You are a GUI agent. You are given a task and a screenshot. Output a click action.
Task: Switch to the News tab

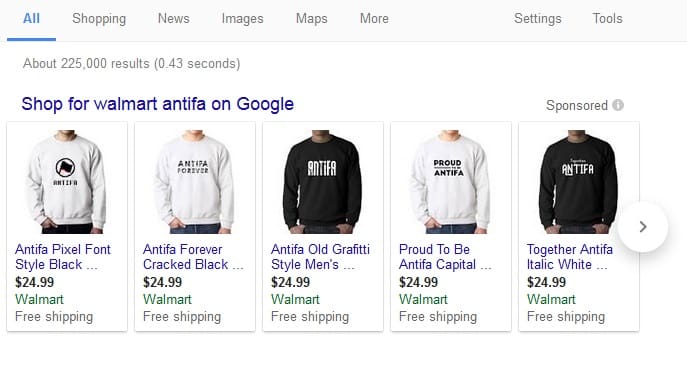pyautogui.click(x=174, y=18)
